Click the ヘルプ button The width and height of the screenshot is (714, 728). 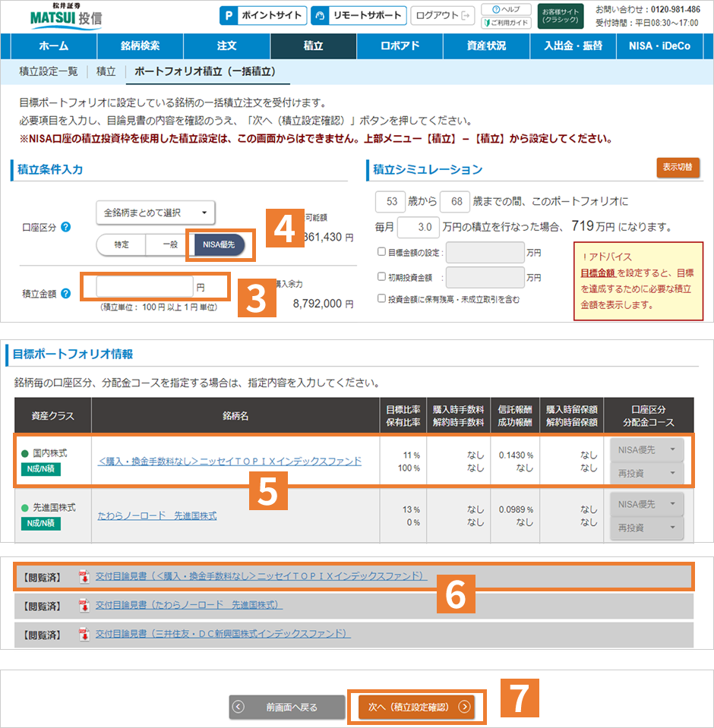506,9
